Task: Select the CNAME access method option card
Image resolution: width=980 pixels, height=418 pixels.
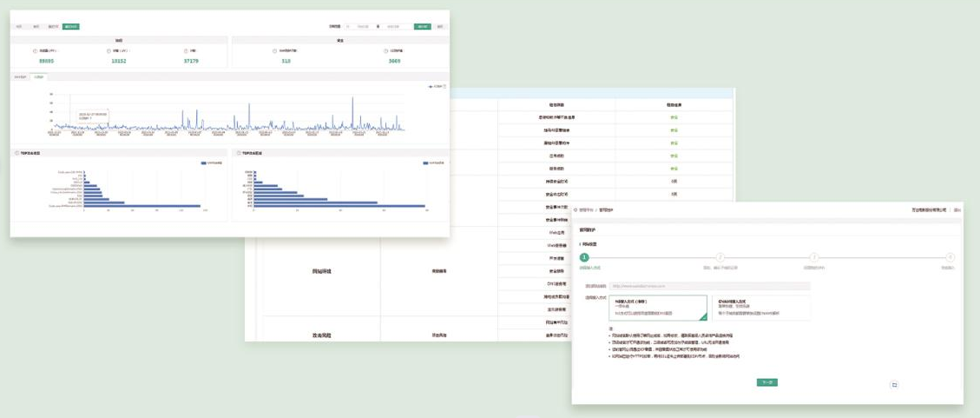Action: [760, 308]
